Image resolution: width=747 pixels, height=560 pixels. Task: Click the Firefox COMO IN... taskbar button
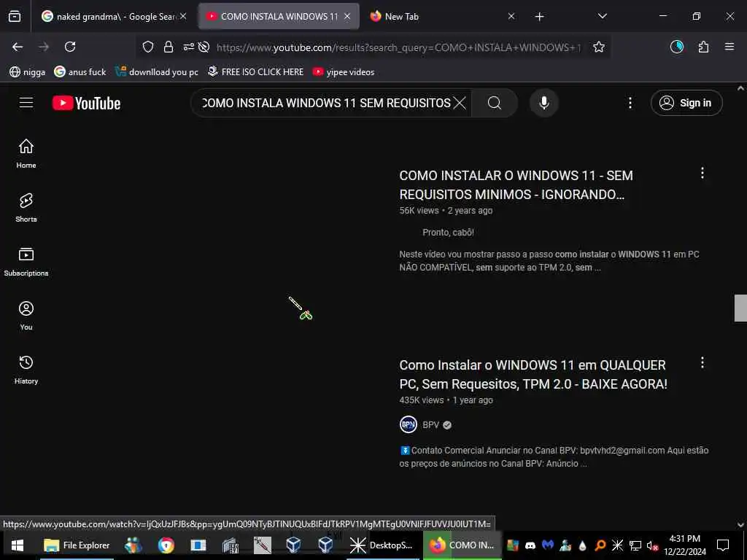pos(462,545)
